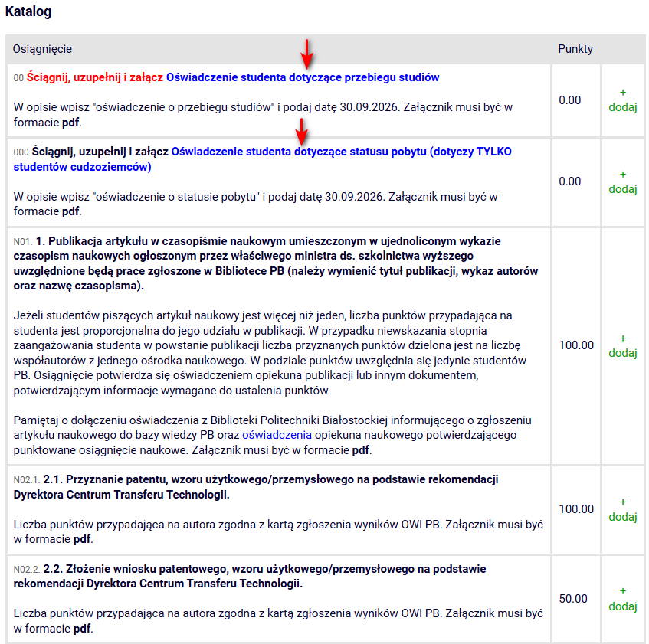The height and width of the screenshot is (644, 649).
Task: Open the 'Oświadczenie studenta dotyczące statusu pobytu' link
Action: (x=262, y=159)
